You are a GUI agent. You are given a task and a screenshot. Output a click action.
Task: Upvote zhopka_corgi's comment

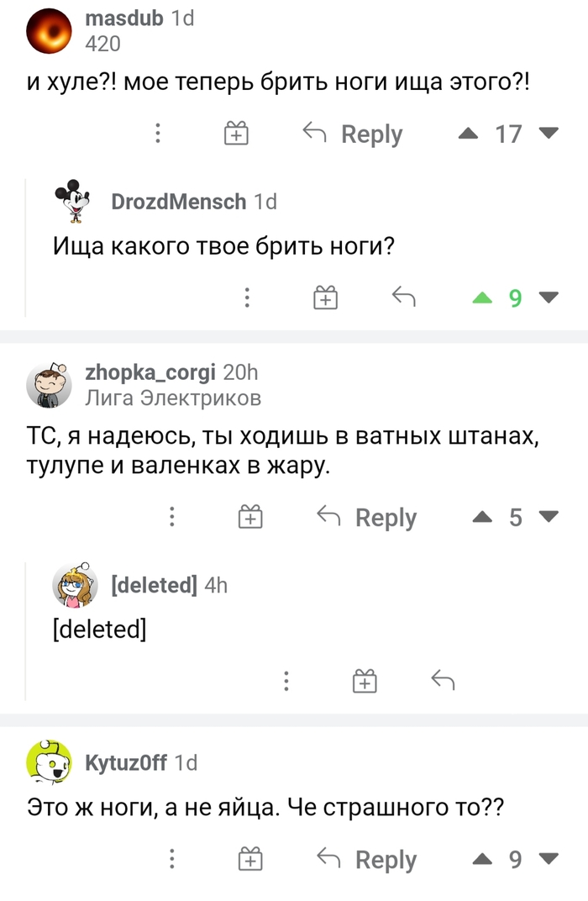(481, 518)
